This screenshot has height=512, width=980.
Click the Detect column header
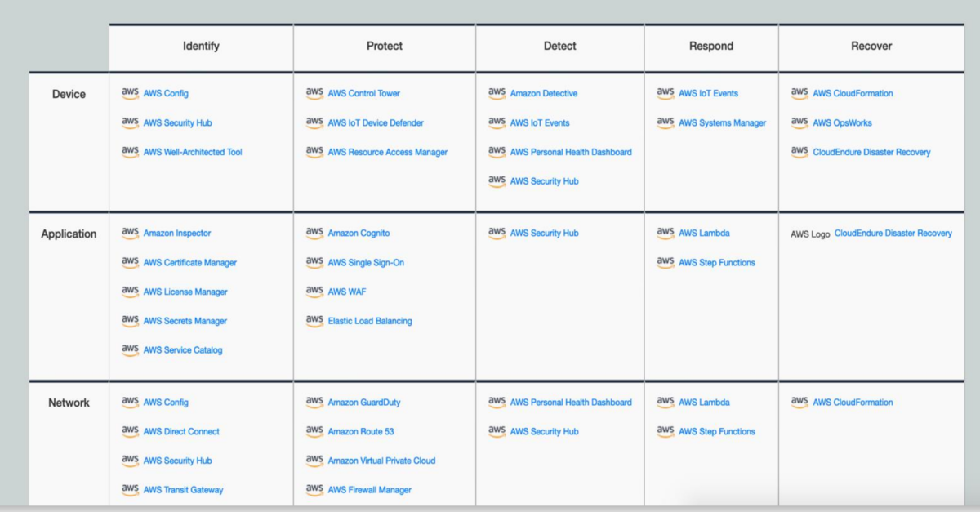point(560,47)
